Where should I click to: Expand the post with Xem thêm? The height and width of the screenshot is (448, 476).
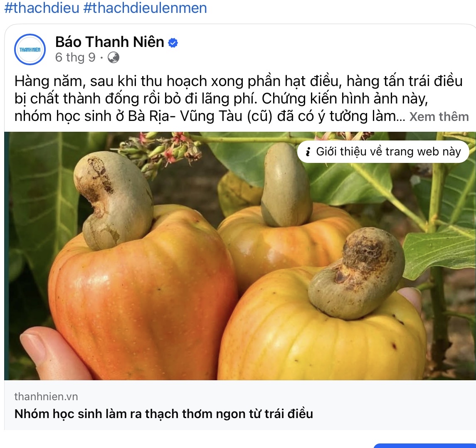(439, 116)
